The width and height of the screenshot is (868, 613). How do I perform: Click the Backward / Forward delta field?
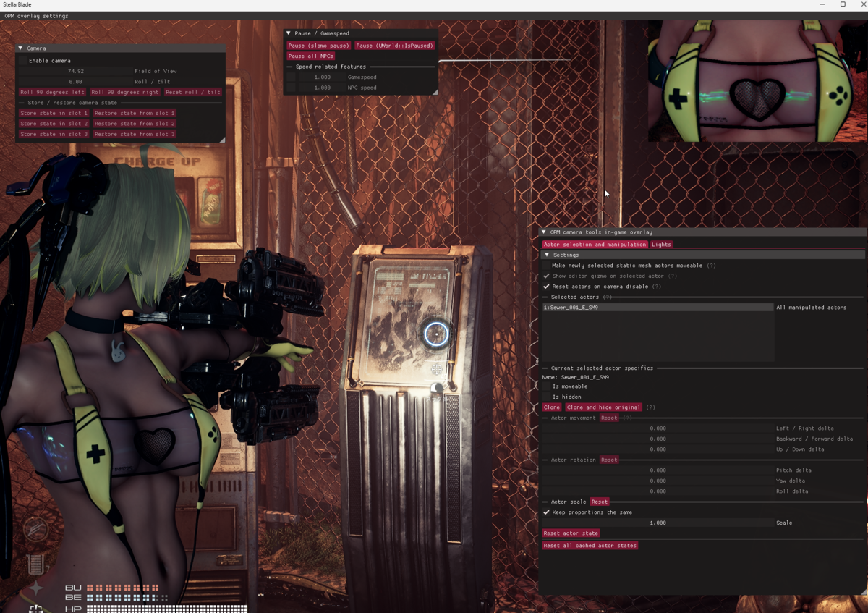pos(658,439)
